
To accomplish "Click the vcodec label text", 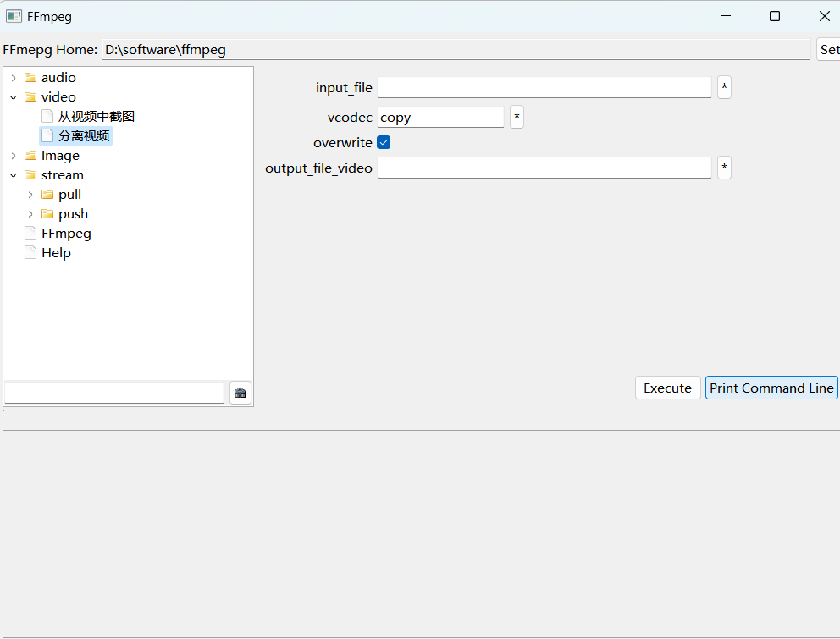I will click(x=350, y=117).
